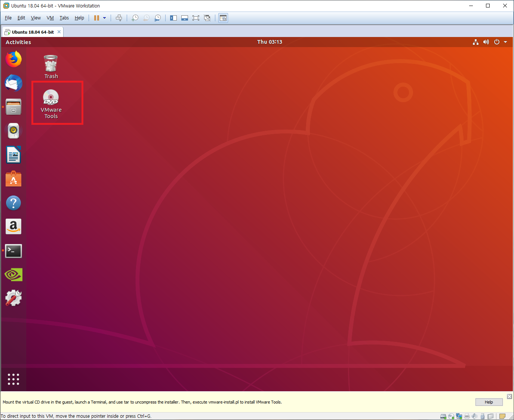
Task: Select the Trash desktop icon
Action: (51, 67)
